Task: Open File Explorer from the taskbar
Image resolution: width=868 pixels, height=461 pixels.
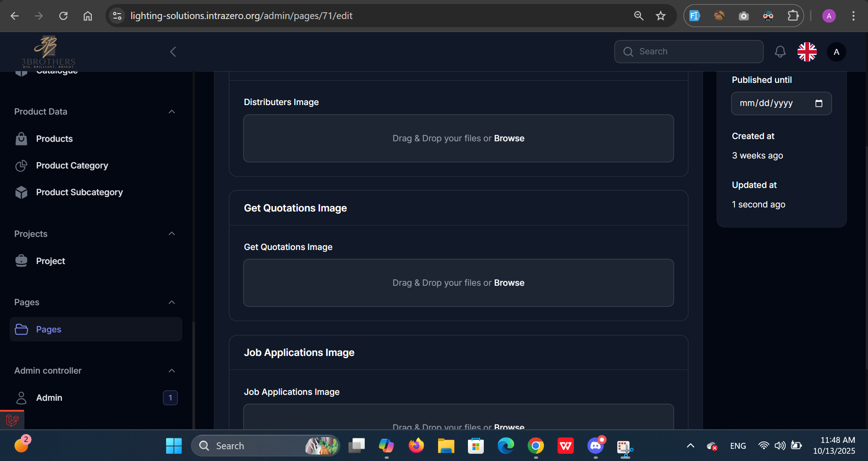Action: (x=446, y=446)
